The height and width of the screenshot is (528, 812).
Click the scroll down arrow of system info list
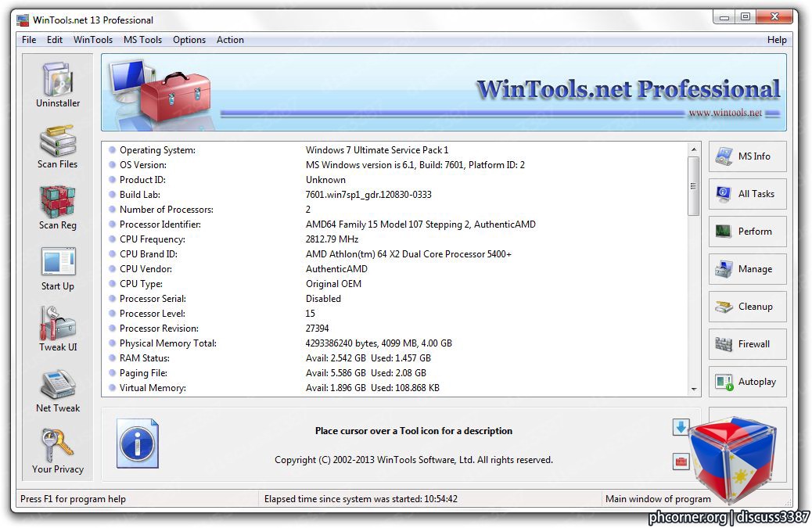[x=694, y=390]
